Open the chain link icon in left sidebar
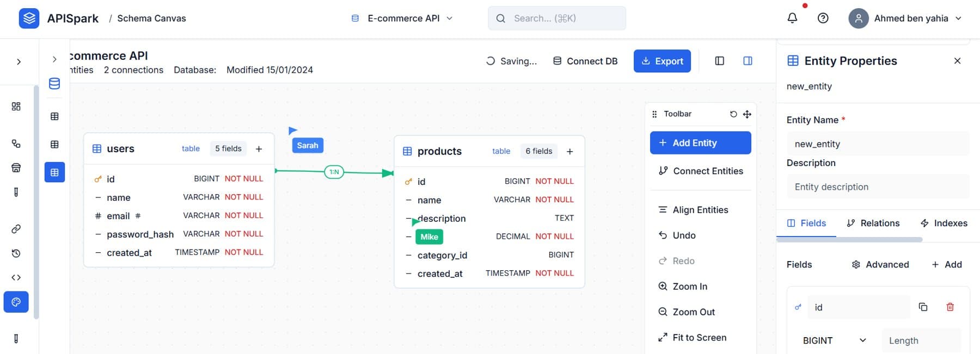The width and height of the screenshot is (980, 354). pyautogui.click(x=16, y=229)
